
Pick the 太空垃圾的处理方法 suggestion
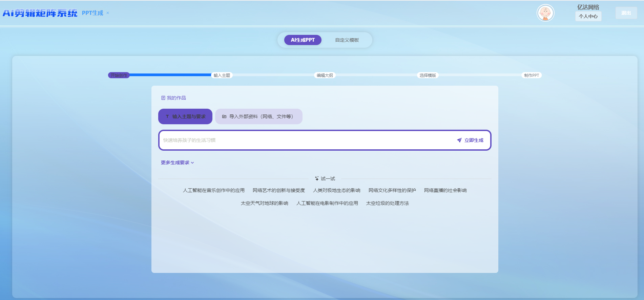[x=387, y=203]
